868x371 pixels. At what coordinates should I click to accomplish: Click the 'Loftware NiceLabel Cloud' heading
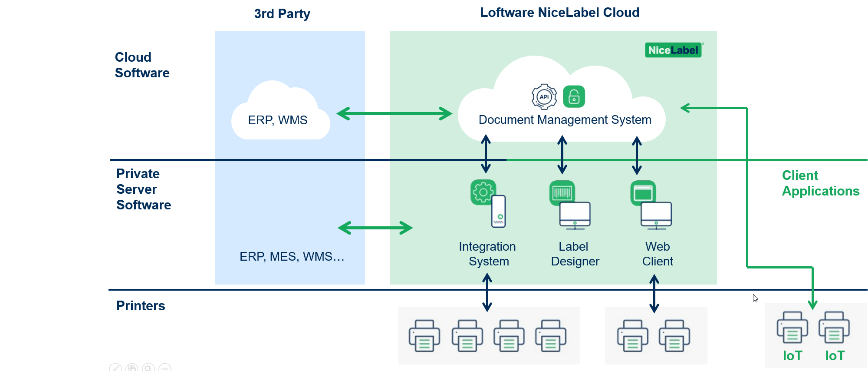[x=560, y=13]
